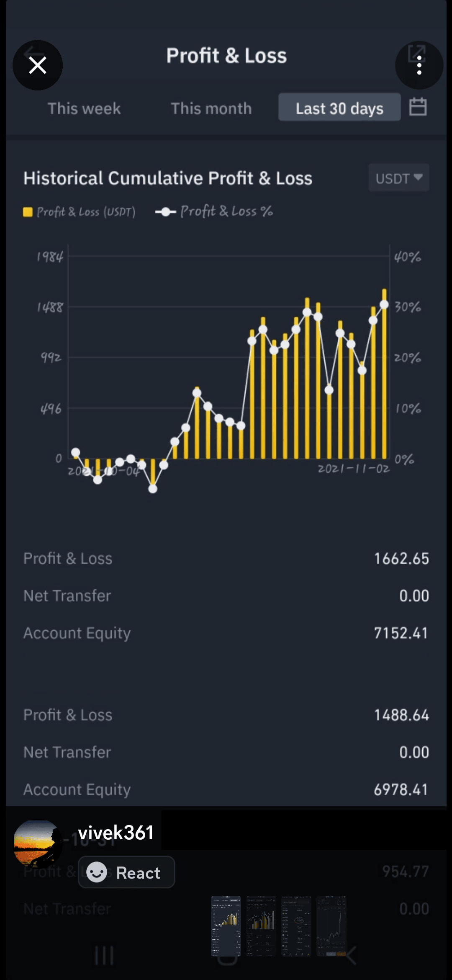This screenshot has height=980, width=452.
Task: Switch to the This month tab
Action: tap(211, 108)
